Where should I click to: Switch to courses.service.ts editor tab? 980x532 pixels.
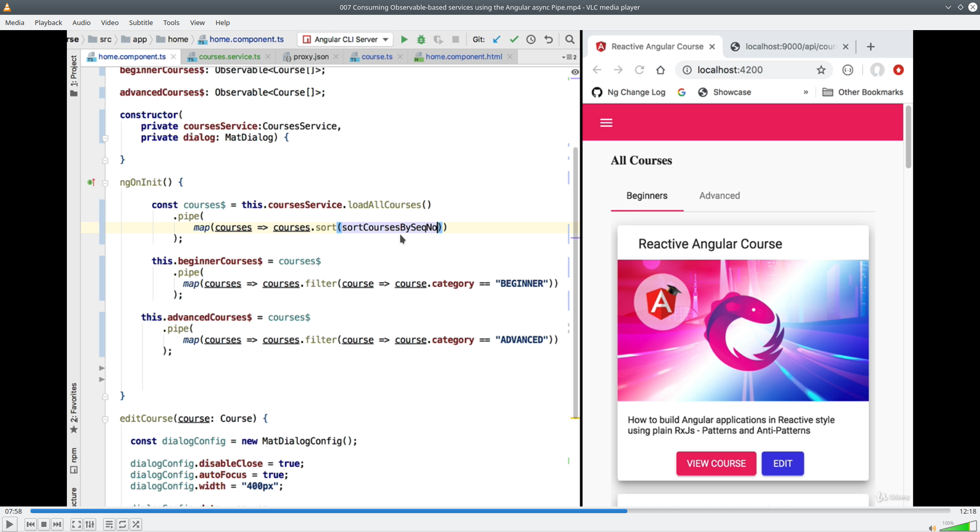[x=229, y=57]
